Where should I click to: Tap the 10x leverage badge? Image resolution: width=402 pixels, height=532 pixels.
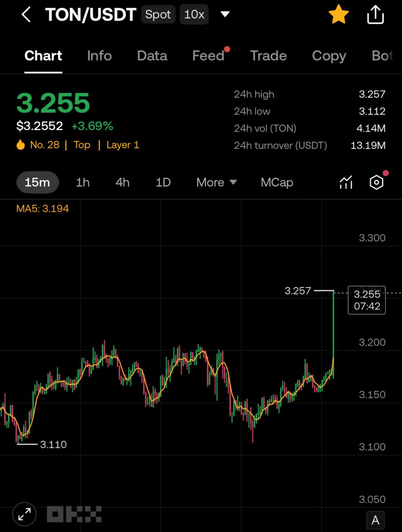[x=194, y=15]
